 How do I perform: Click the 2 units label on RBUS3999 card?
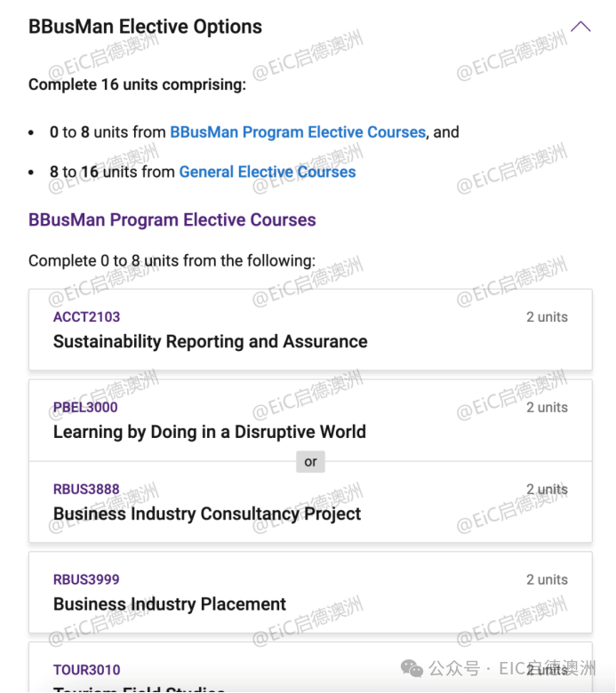click(x=547, y=580)
